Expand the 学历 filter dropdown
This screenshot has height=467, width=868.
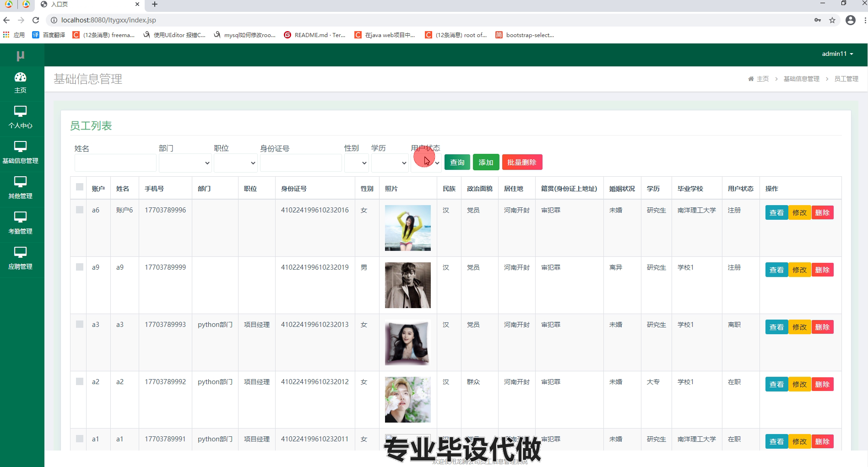pos(390,163)
